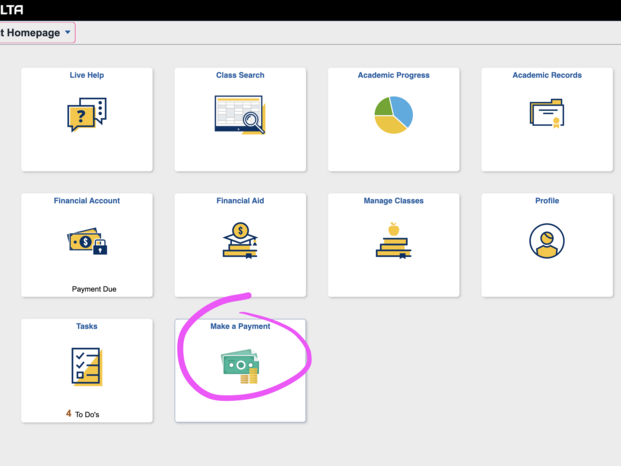This screenshot has height=466, width=621.
Task: Select the Profile title link
Action: click(547, 201)
